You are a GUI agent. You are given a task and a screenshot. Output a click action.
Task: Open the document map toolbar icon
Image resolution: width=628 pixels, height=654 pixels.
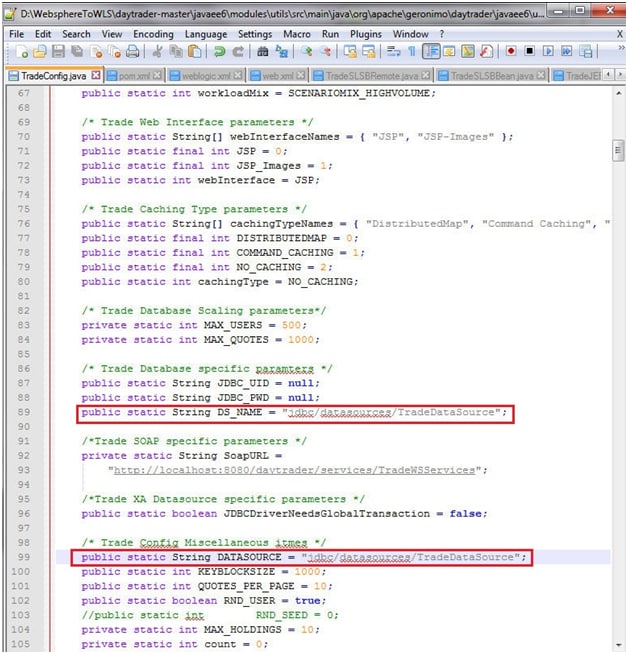pyautogui.click(x=468, y=51)
